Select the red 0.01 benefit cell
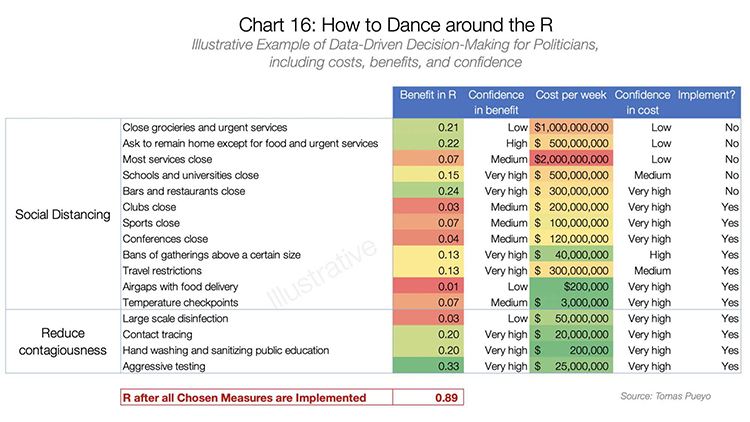This screenshot has width=750, height=422. (428, 287)
